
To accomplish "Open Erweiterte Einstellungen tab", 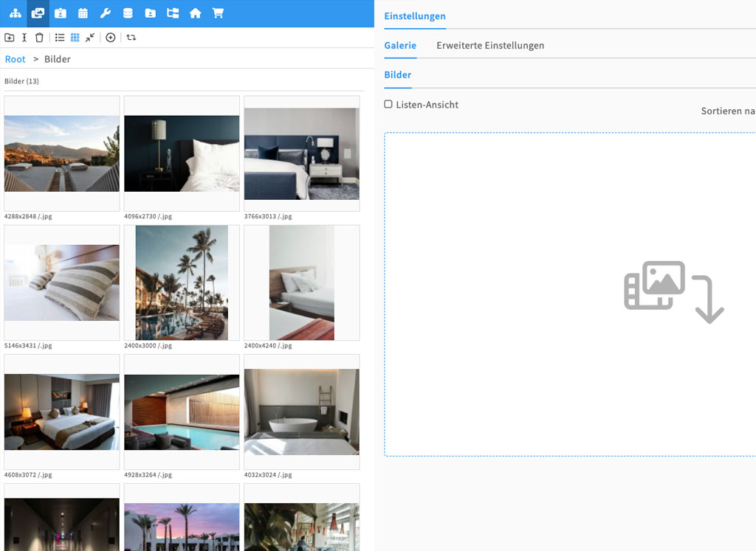I will coord(490,45).
